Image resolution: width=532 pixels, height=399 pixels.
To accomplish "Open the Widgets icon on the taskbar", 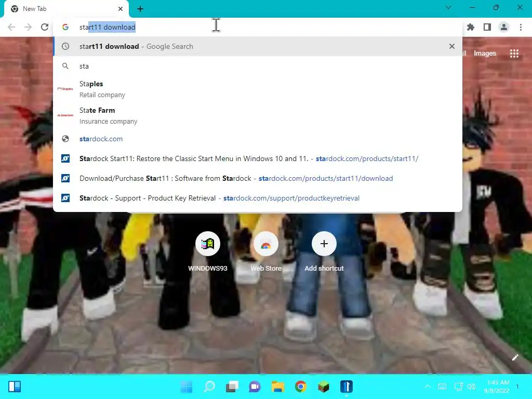I will point(15,387).
